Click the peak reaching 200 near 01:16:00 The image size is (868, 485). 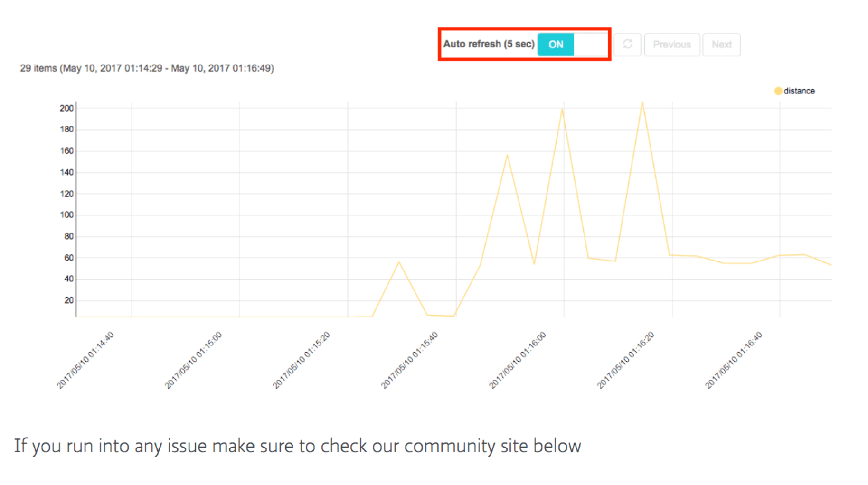point(561,109)
